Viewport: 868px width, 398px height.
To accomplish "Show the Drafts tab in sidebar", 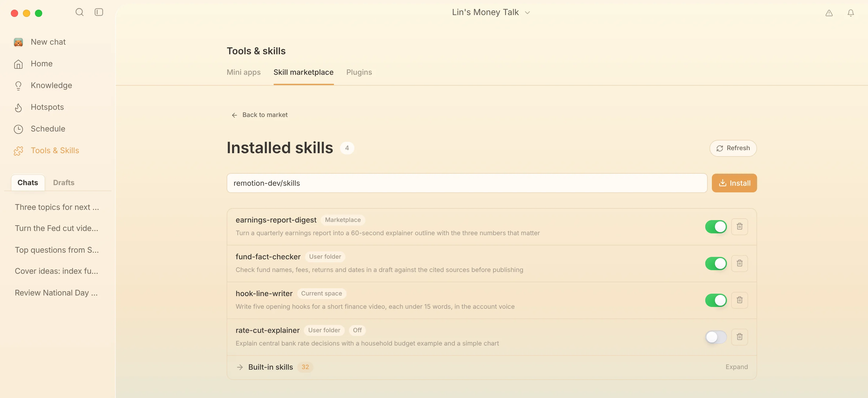I will click(64, 182).
